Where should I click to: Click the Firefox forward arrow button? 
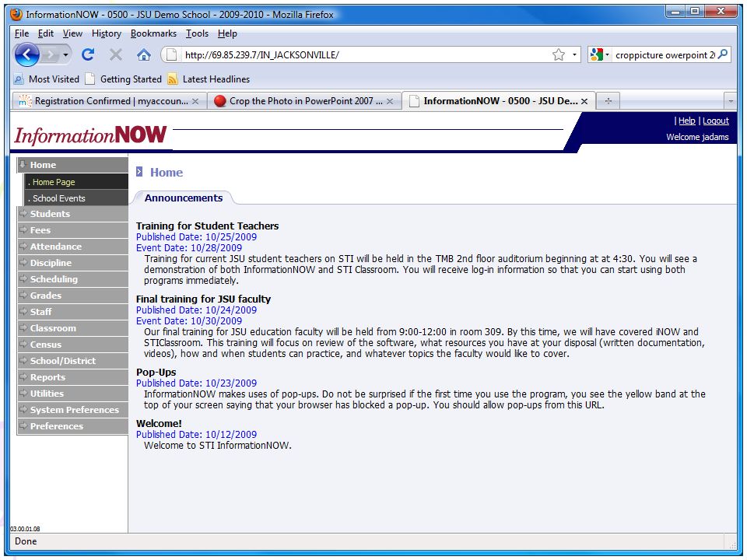click(x=50, y=55)
